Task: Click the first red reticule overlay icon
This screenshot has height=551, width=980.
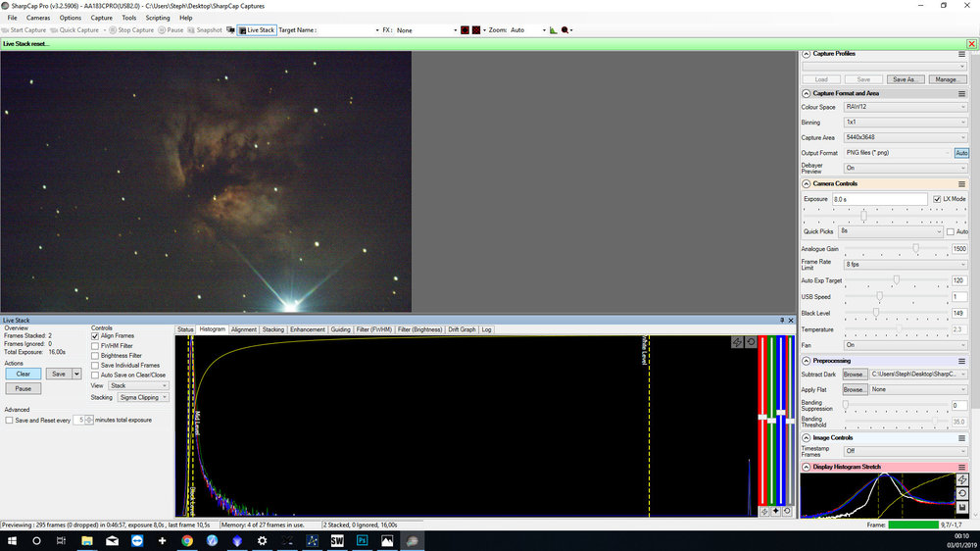Action: click(x=465, y=30)
